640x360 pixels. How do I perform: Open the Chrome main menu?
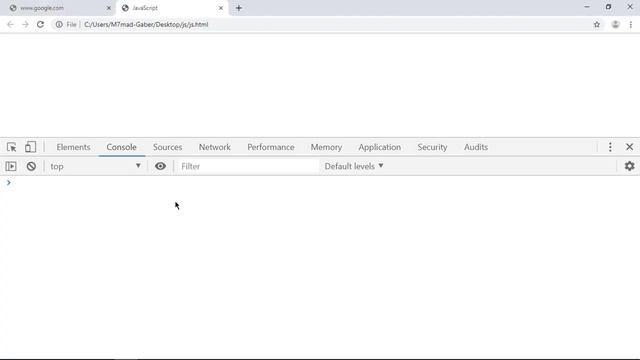pos(631,24)
